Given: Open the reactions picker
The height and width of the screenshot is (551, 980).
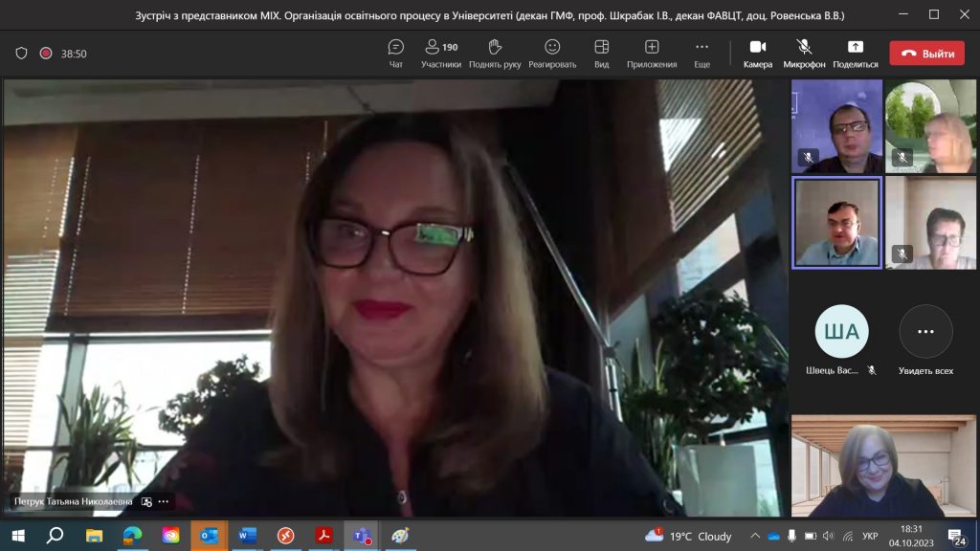Looking at the screenshot, I should 552,53.
